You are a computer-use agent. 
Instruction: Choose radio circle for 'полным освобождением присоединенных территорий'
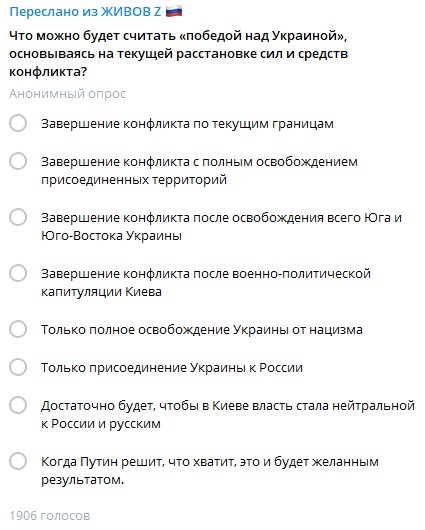tap(18, 161)
